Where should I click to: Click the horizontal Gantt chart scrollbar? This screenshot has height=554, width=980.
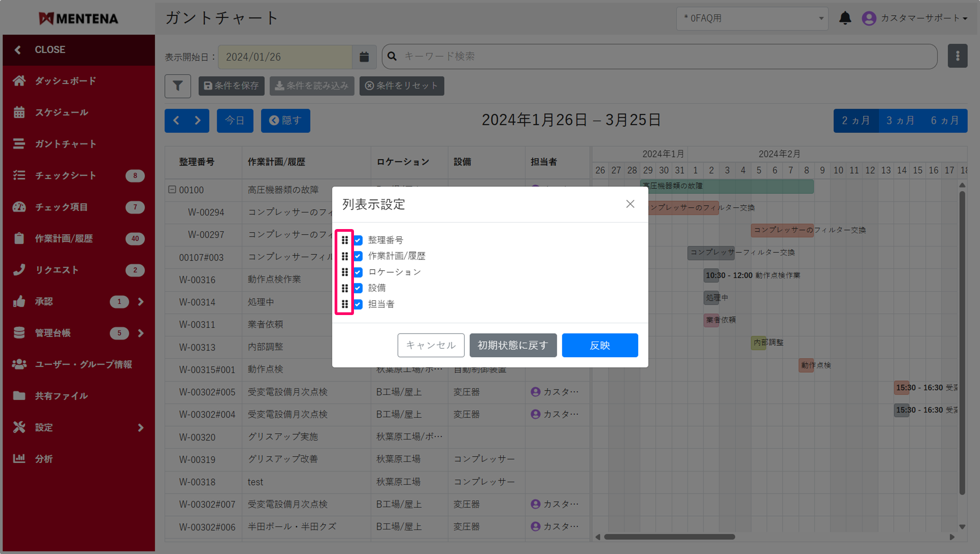pyautogui.click(x=669, y=537)
